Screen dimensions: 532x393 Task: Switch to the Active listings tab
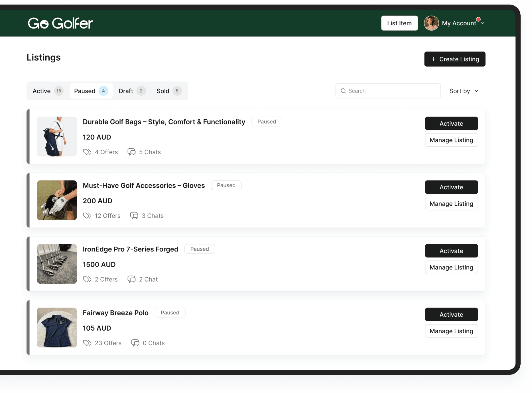pos(47,91)
